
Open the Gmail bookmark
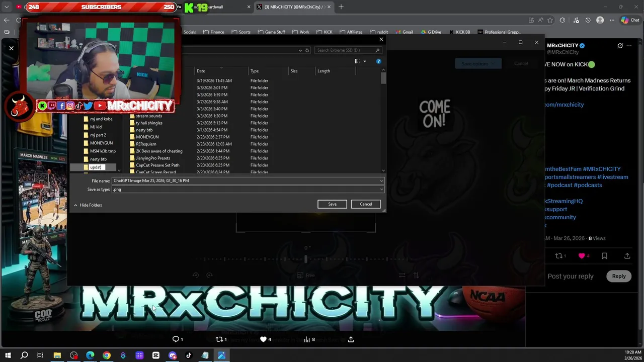point(404,32)
